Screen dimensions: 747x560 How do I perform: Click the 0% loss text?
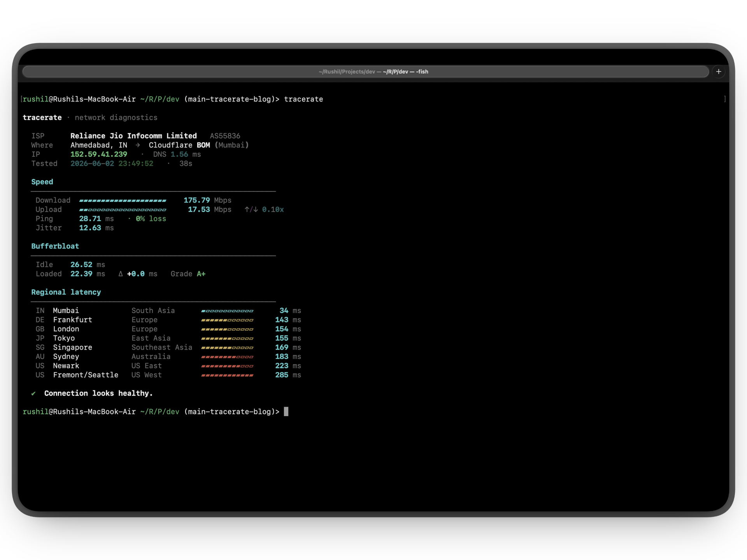coord(151,219)
